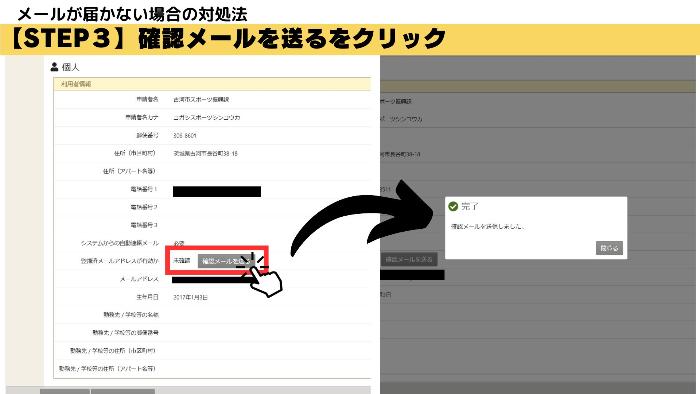Click the redacted black bar under dimmed button
The height and width of the screenshot is (394, 700).
pyautogui.click(x=412, y=275)
